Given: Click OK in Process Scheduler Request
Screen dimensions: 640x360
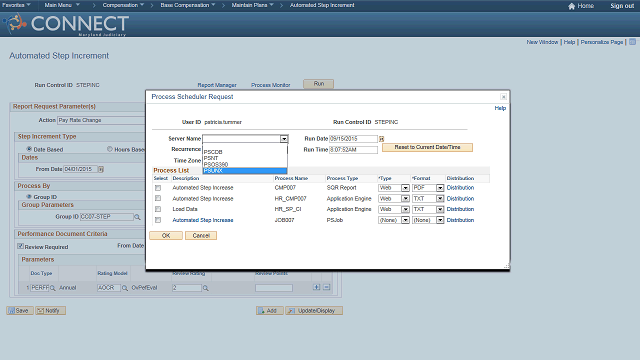Looking at the screenshot, I should pos(166,236).
